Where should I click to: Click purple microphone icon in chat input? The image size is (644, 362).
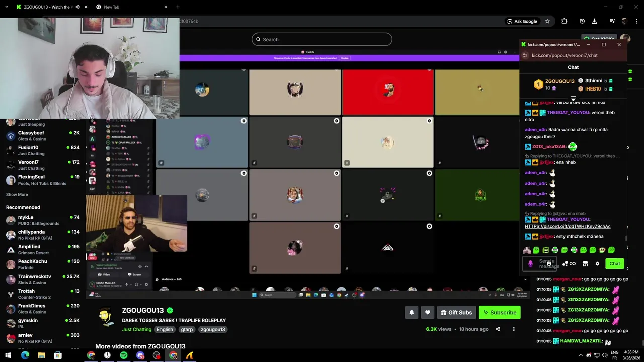coord(530,263)
